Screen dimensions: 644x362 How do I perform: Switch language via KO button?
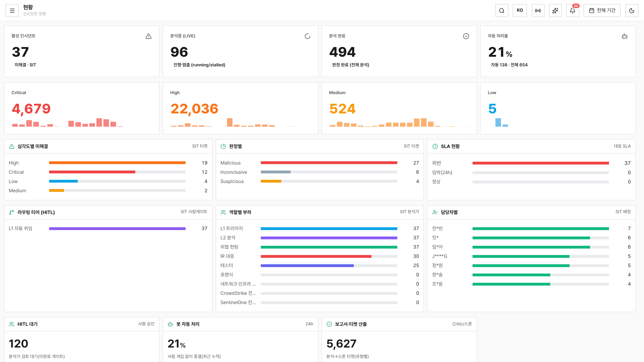[x=520, y=10]
